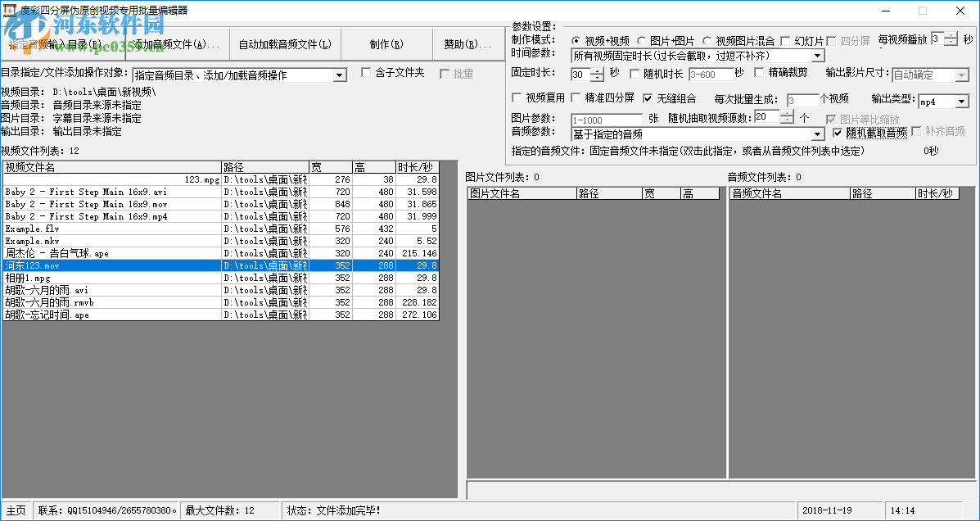
Task: Click the 指定的音频文件 status line
Action: tap(688, 152)
